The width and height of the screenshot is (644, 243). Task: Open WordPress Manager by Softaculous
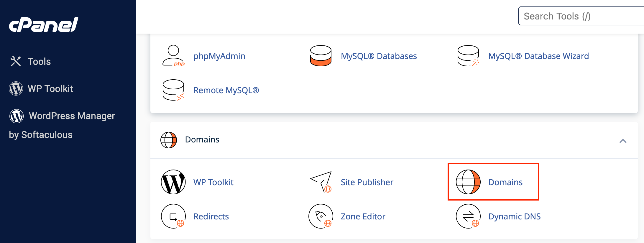(x=62, y=125)
